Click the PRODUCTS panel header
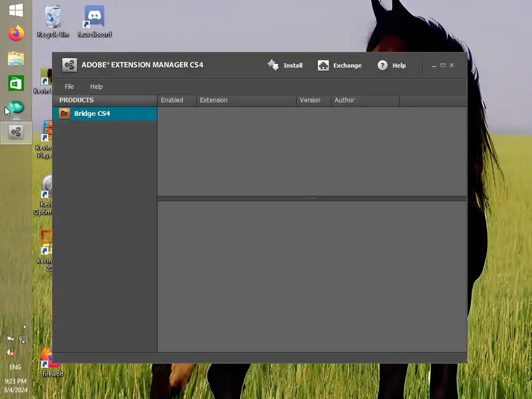Image resolution: width=532 pixels, height=399 pixels. 105,100
